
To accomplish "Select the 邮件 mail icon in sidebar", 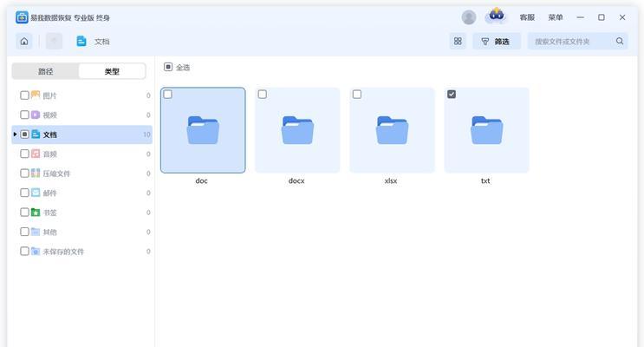I will 36,193.
